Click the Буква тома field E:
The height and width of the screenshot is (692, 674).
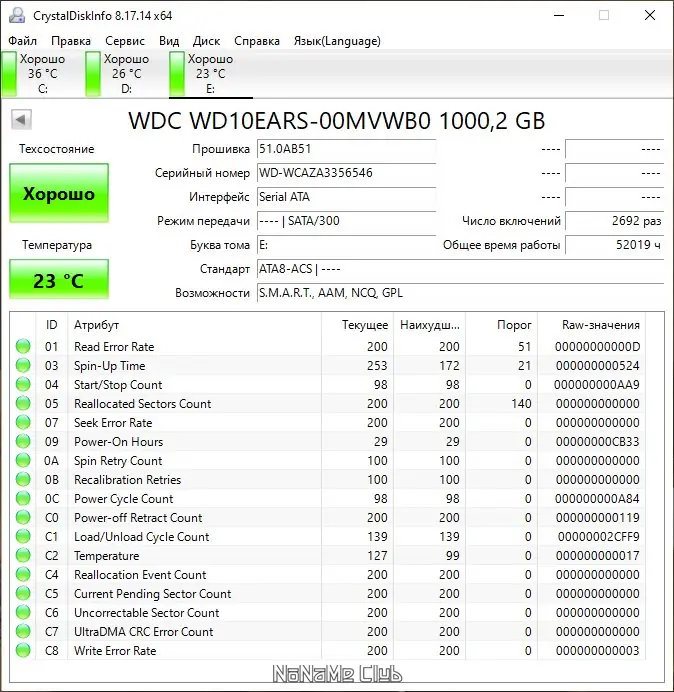tap(346, 244)
